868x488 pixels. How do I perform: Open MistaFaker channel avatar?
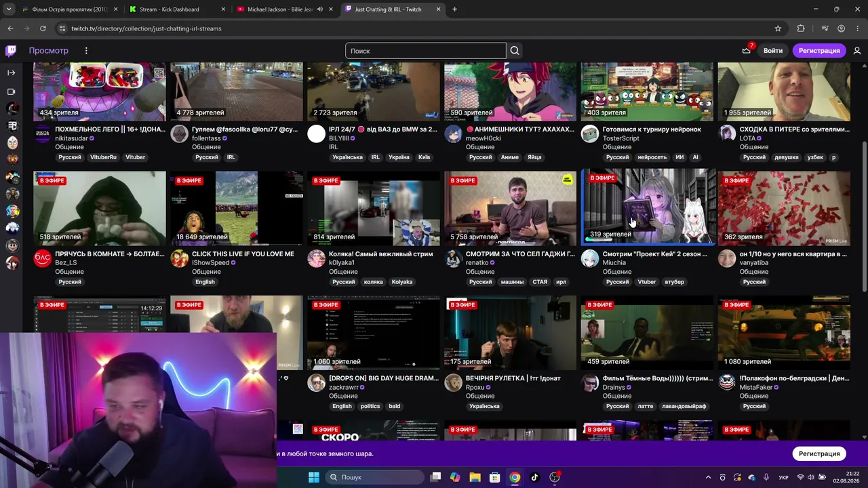(x=727, y=383)
